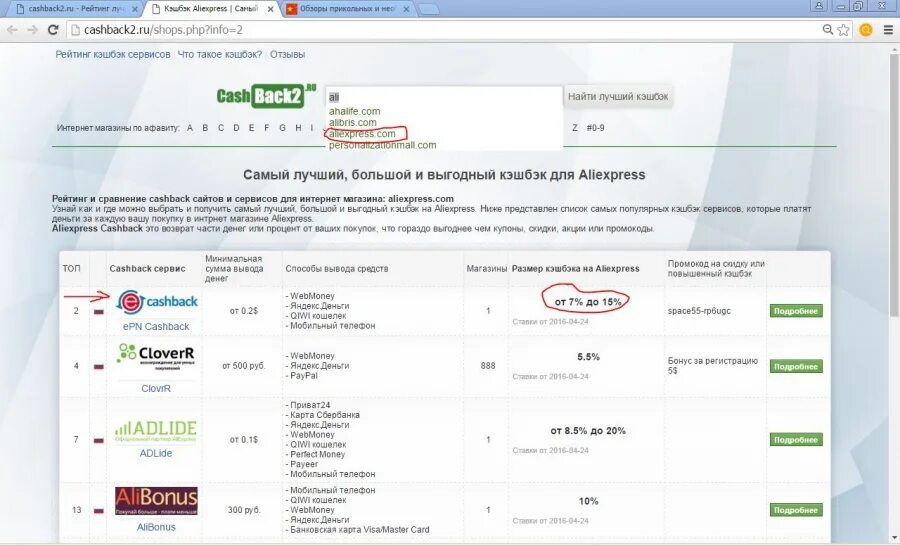Viewport: 900px width, 546px height.
Task: Select alibris.com from suggestions
Action: click(x=352, y=122)
